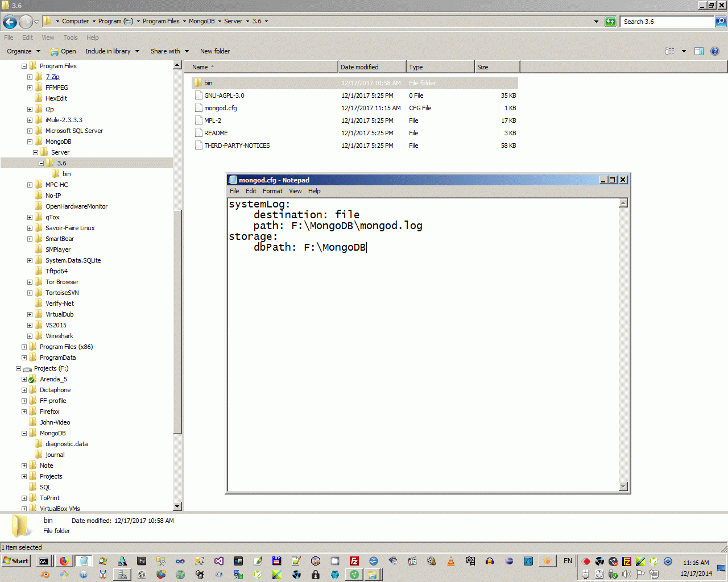
Task: Click the Notepad taskbar icon
Action: tap(84, 561)
